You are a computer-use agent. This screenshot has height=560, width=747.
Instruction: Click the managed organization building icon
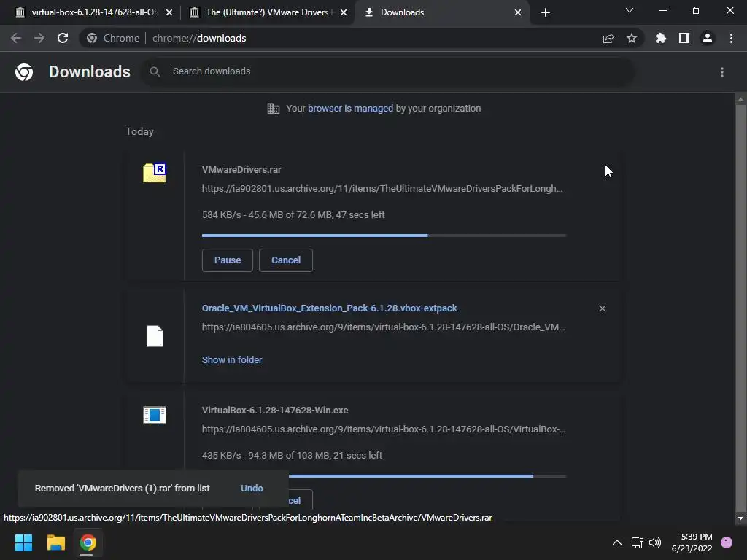pos(274,109)
